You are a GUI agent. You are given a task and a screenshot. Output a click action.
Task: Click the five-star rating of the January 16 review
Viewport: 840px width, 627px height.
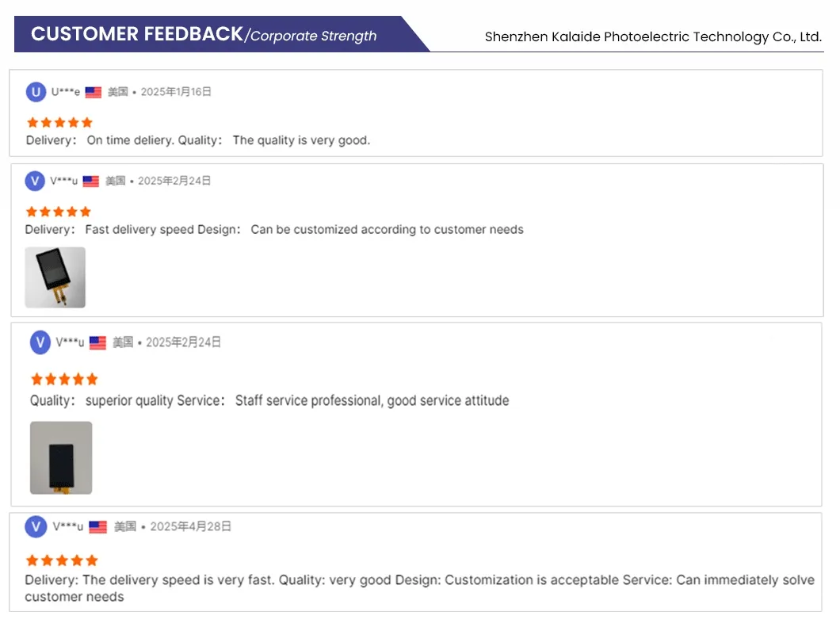click(59, 123)
